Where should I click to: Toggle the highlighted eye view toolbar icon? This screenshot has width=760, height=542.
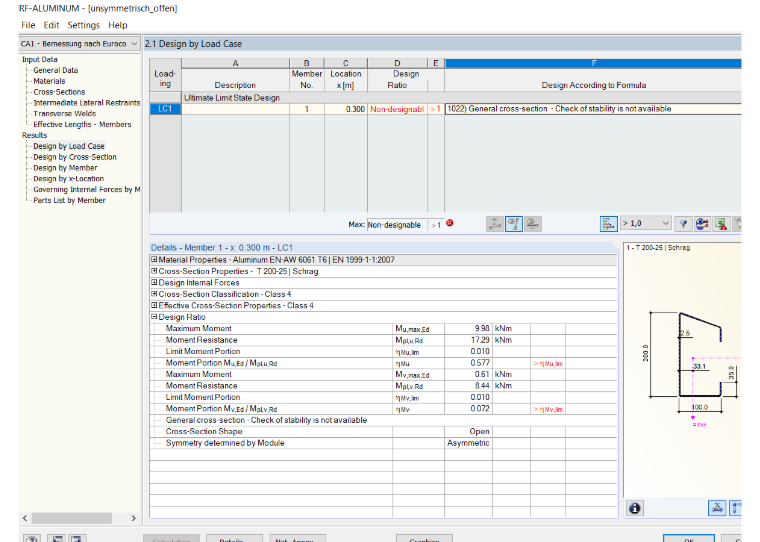[x=514, y=224]
